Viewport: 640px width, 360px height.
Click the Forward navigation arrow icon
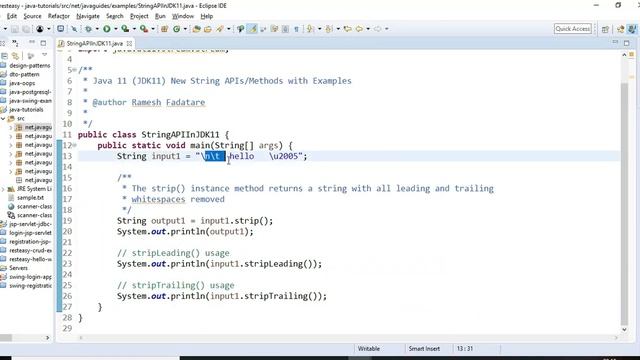point(378,29)
